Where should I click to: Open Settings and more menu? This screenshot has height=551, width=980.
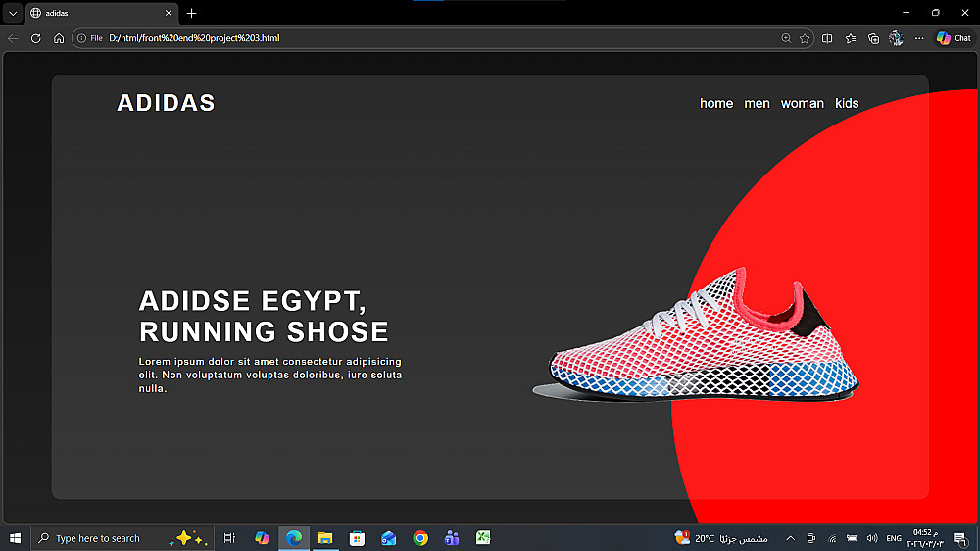click(919, 38)
